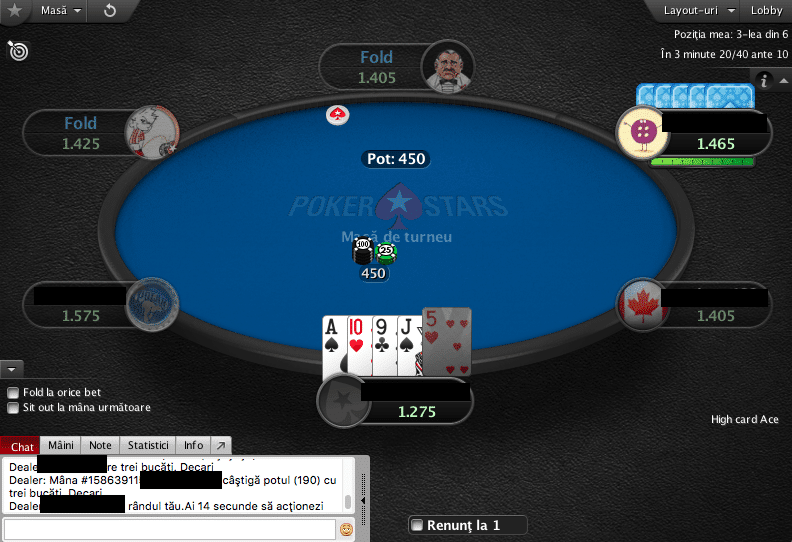Screen dimensions: 792x542
Task: Click the green time bank progress bar
Action: [x=703, y=162]
